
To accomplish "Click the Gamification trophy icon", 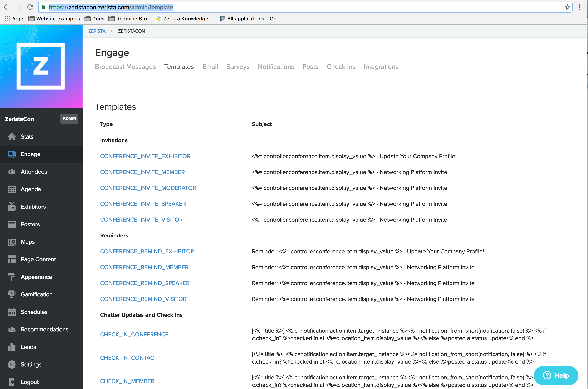I will click(x=12, y=294).
